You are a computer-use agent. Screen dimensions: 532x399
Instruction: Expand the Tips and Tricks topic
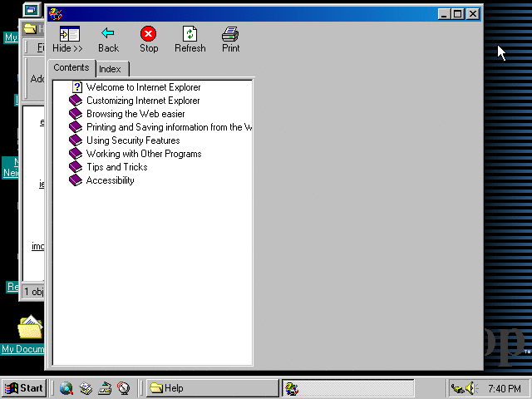pos(116,167)
